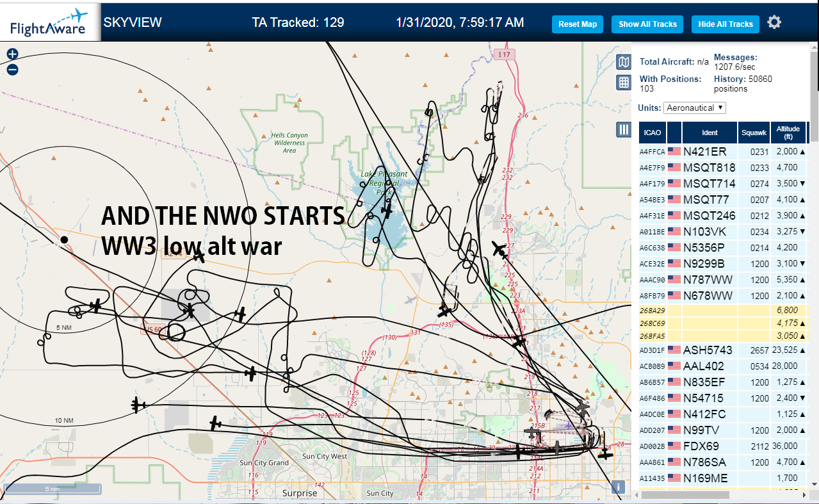Click the horizontal scrollbar of aircraft table
Viewport: 819px width, 504px height.
click(685, 495)
